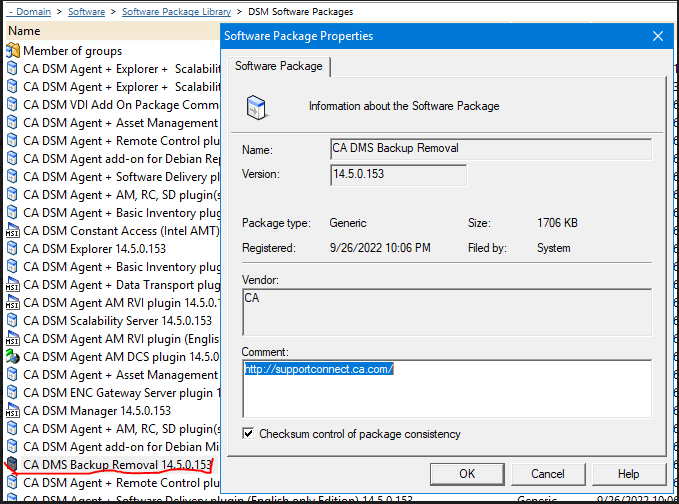Go to Software Package Library breadcrumb
679x504 pixels.
coord(176,12)
